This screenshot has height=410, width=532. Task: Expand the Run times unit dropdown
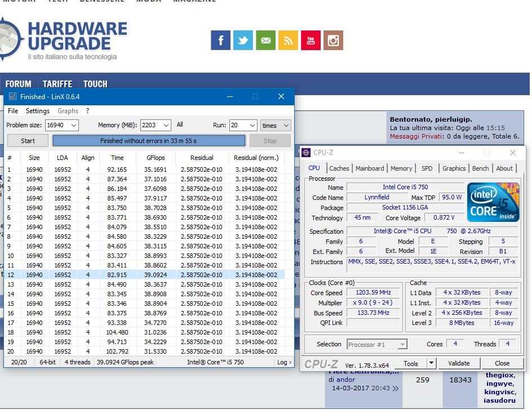point(285,126)
